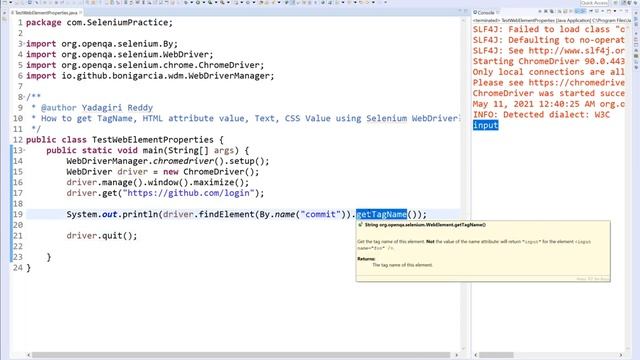Screen dimensions: 640x360
Task: Toggle Word Wrap in the Console toolbar
Action: click(571, 12)
